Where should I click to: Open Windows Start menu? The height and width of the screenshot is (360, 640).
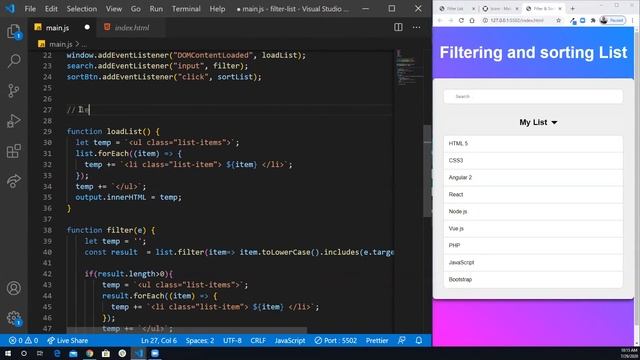[x=8, y=353]
